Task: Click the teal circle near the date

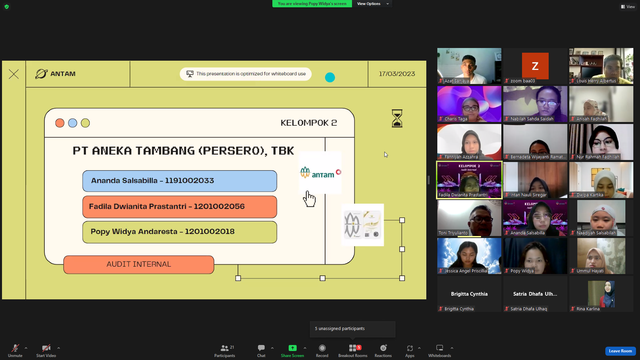Action: pyautogui.click(x=330, y=77)
